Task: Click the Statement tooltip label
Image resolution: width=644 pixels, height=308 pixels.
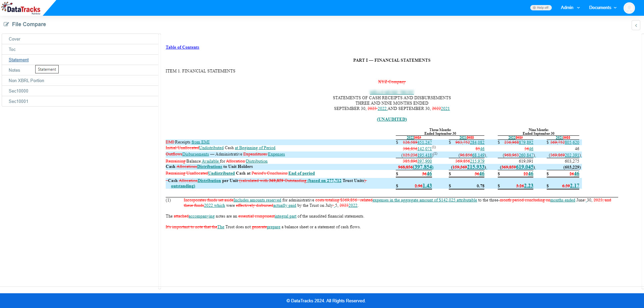Action: pyautogui.click(x=47, y=69)
